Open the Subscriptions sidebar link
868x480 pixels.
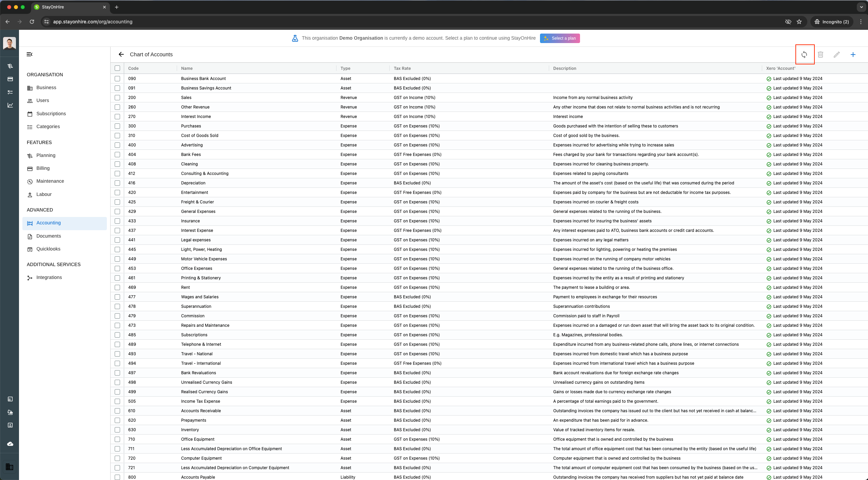pos(51,114)
